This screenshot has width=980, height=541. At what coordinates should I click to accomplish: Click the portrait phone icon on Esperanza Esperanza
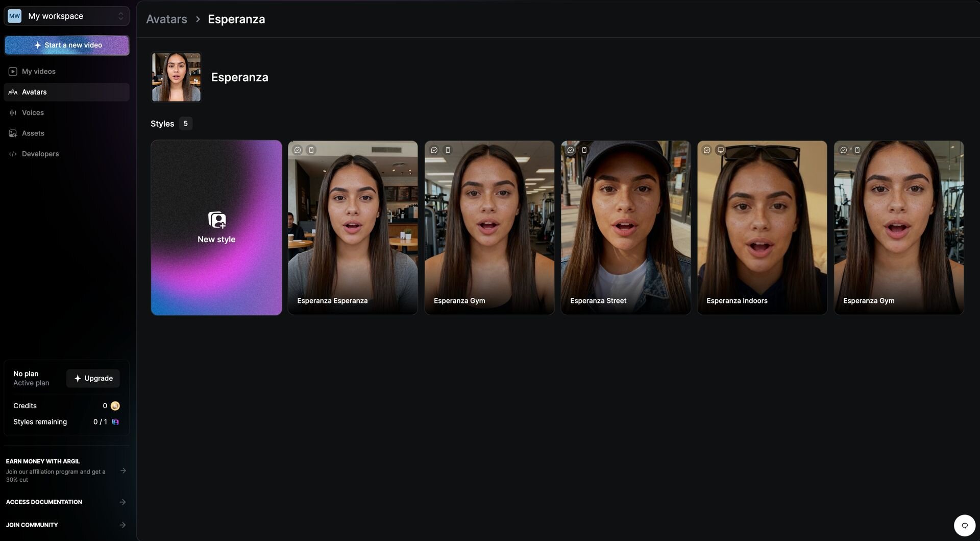(x=311, y=150)
